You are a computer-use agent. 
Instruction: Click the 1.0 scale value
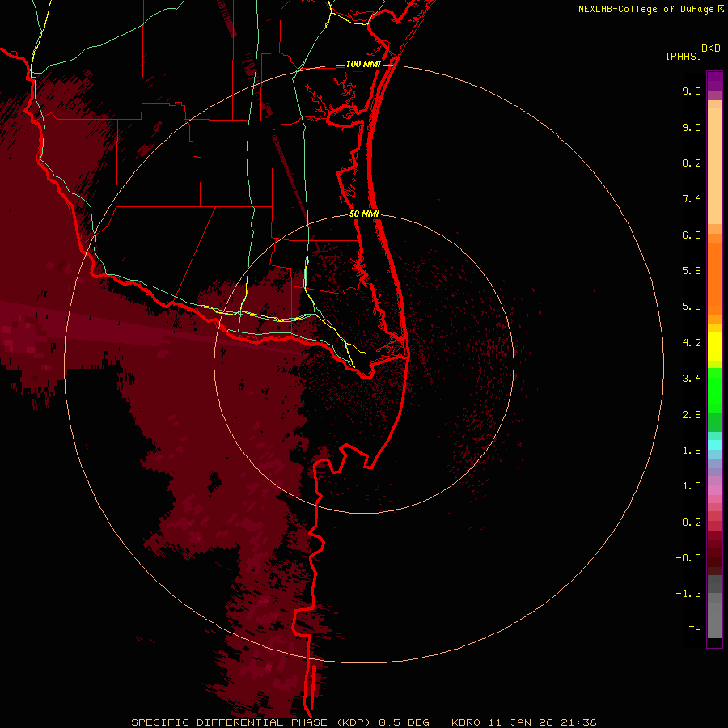(692, 486)
